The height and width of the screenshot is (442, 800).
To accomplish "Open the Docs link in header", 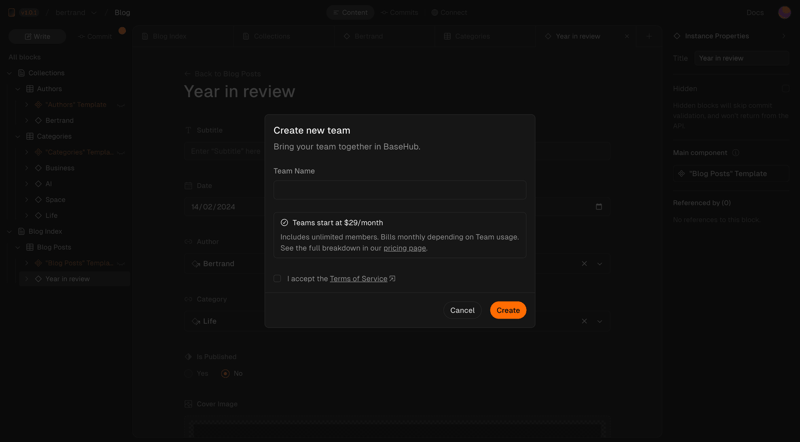I will (755, 12).
